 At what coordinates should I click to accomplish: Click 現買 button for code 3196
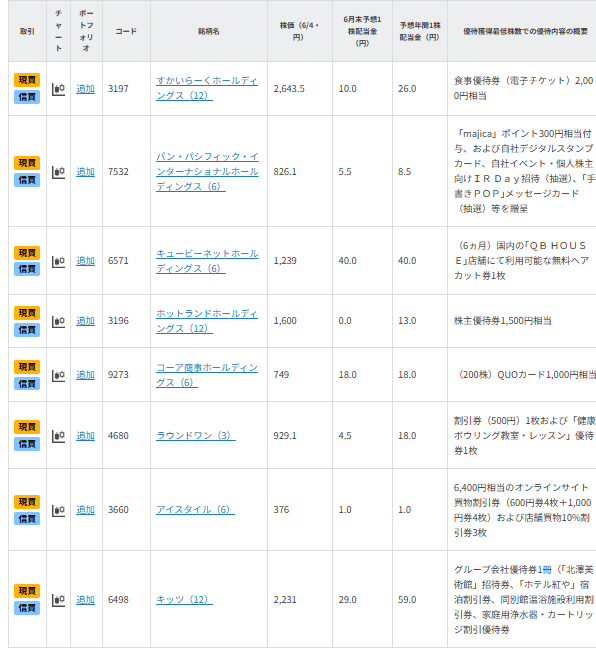(27, 313)
